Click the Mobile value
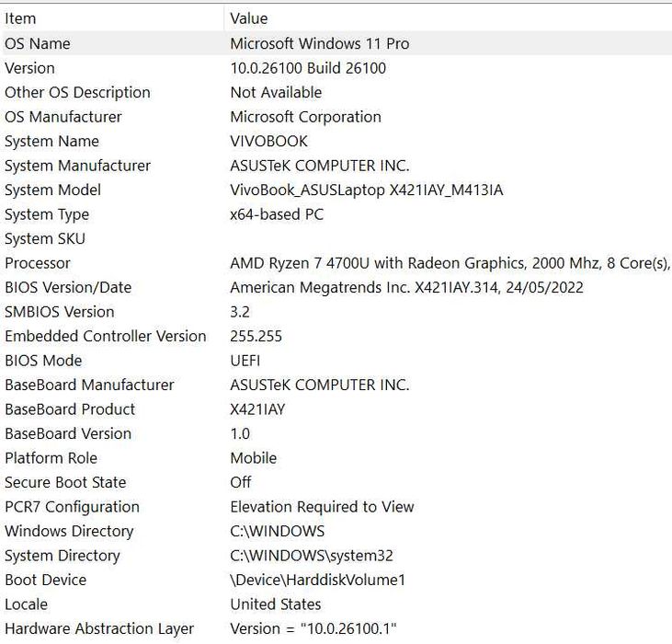Screen dimensions: 672x644 pyautogui.click(x=253, y=458)
